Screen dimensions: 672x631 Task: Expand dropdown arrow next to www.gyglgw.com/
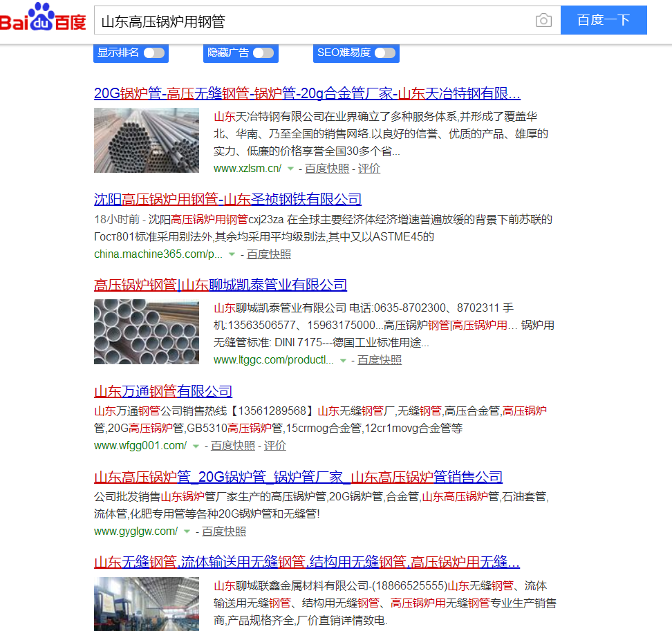tap(187, 531)
